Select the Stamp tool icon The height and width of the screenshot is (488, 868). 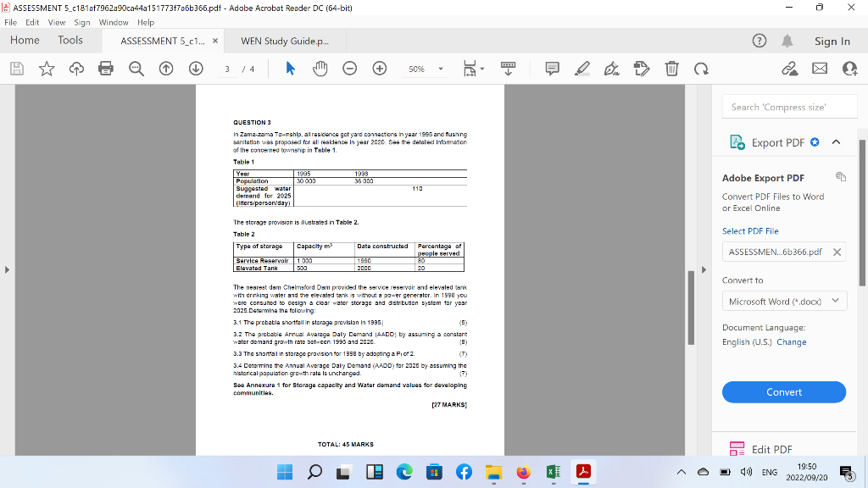(x=641, y=69)
